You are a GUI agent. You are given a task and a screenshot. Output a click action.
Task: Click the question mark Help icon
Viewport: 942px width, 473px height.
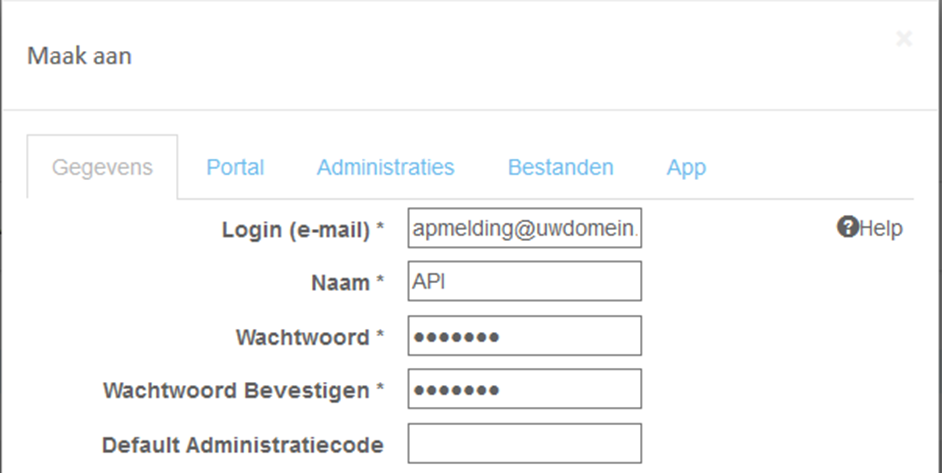click(x=847, y=227)
